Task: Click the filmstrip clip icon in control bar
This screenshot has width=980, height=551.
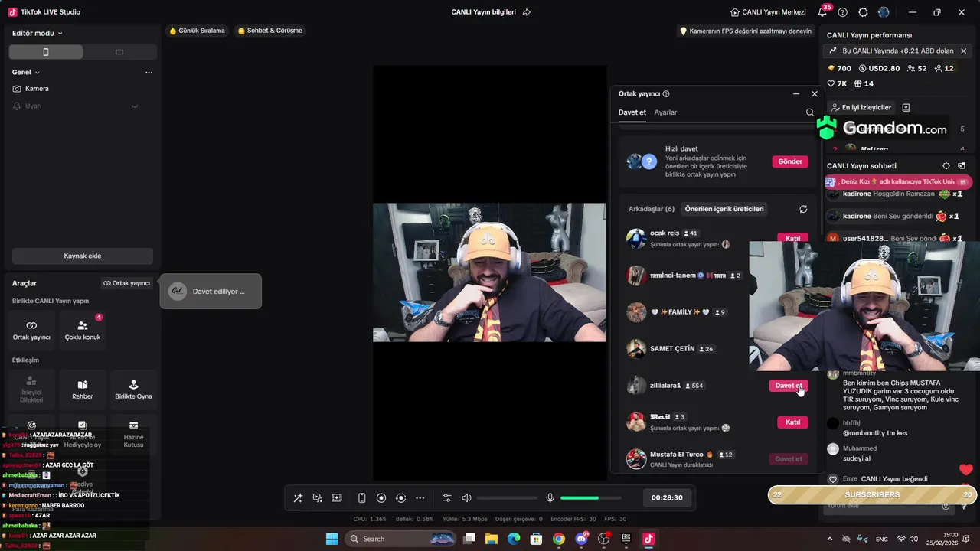Action: [336, 498]
